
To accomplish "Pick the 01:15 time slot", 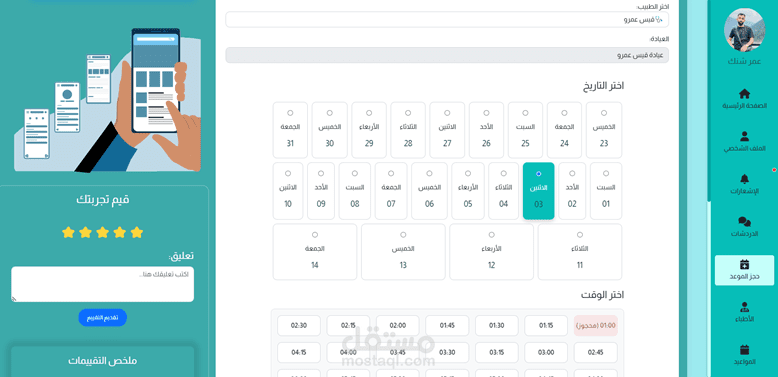I will click(546, 326).
